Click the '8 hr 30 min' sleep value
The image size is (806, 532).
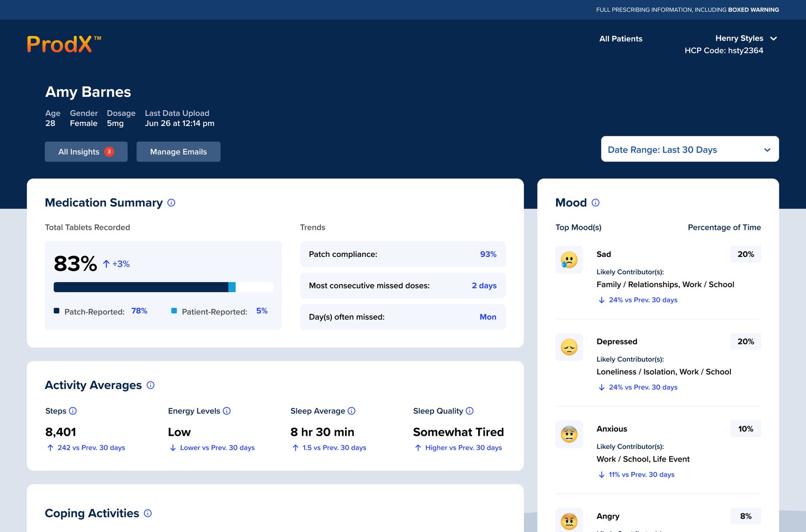322,432
